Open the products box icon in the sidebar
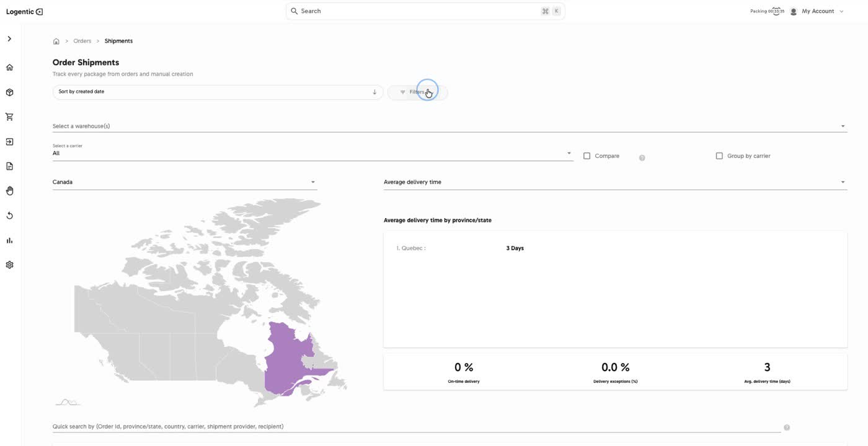 click(x=9, y=92)
